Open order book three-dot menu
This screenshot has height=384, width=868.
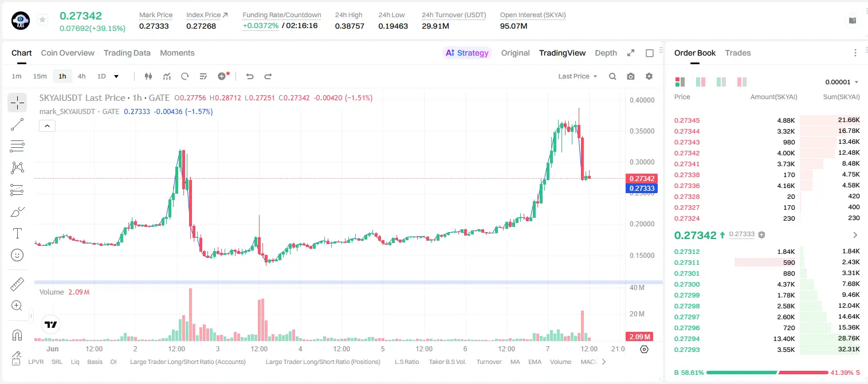tap(855, 53)
